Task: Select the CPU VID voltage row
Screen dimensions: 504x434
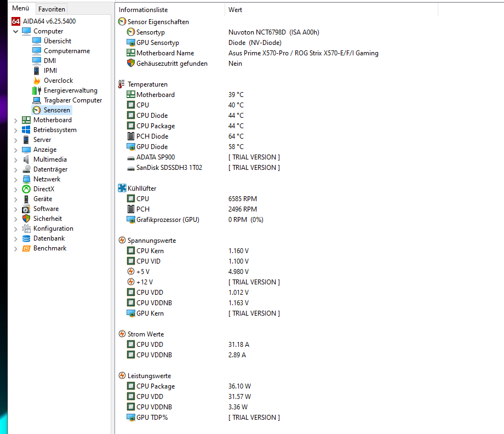Action: coord(188,261)
